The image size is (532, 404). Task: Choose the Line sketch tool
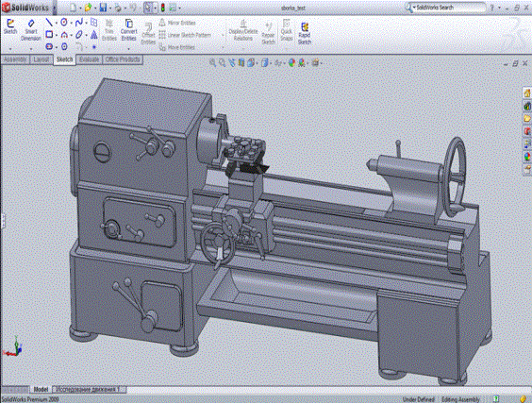(x=49, y=23)
